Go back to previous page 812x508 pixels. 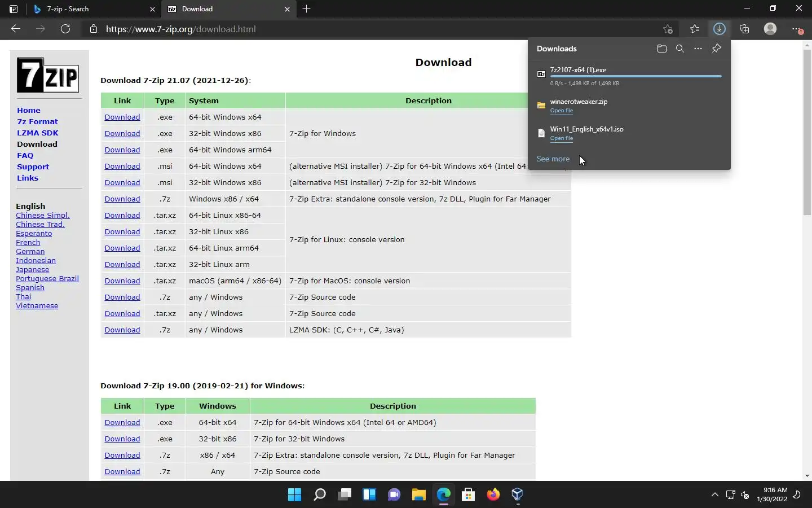(x=16, y=29)
